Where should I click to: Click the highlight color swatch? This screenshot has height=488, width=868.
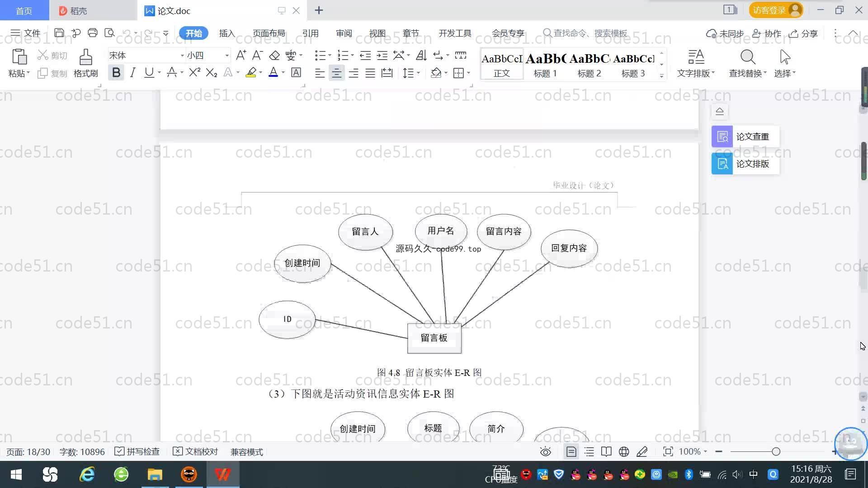pyautogui.click(x=251, y=72)
